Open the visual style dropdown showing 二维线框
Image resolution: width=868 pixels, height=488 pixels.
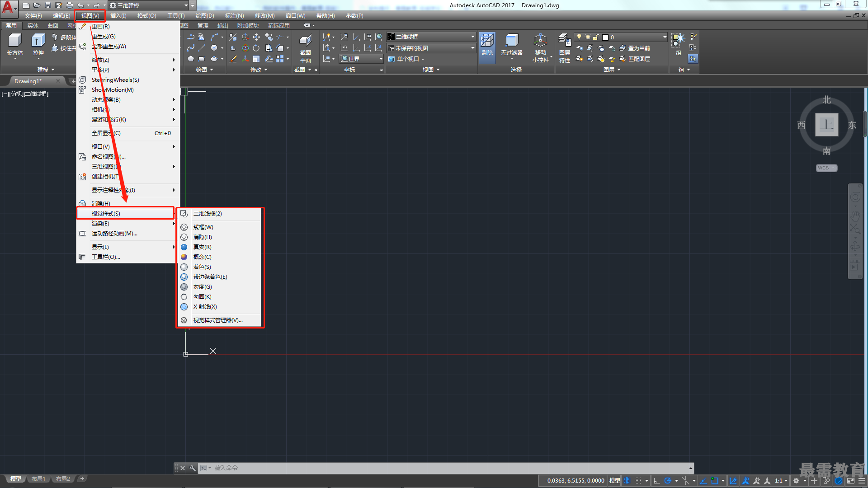pyautogui.click(x=432, y=37)
